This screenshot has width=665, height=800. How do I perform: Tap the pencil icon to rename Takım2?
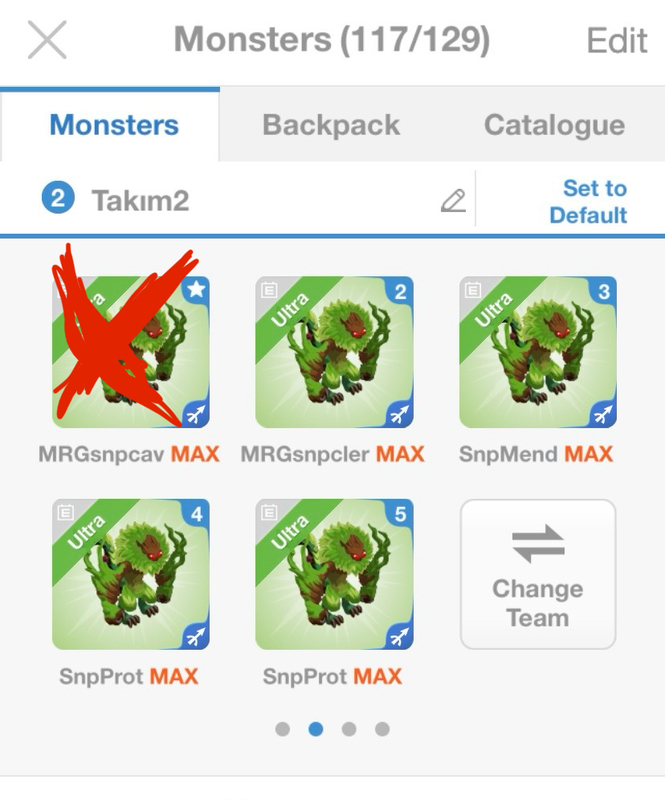(453, 201)
